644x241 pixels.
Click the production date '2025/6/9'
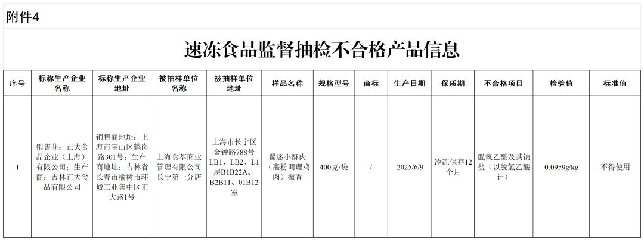pos(410,167)
